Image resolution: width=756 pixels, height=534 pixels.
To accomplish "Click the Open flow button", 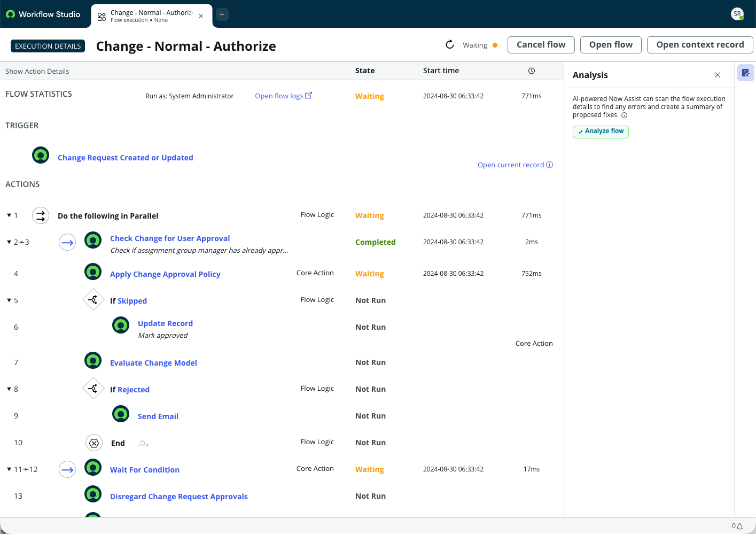I will click(x=611, y=45).
